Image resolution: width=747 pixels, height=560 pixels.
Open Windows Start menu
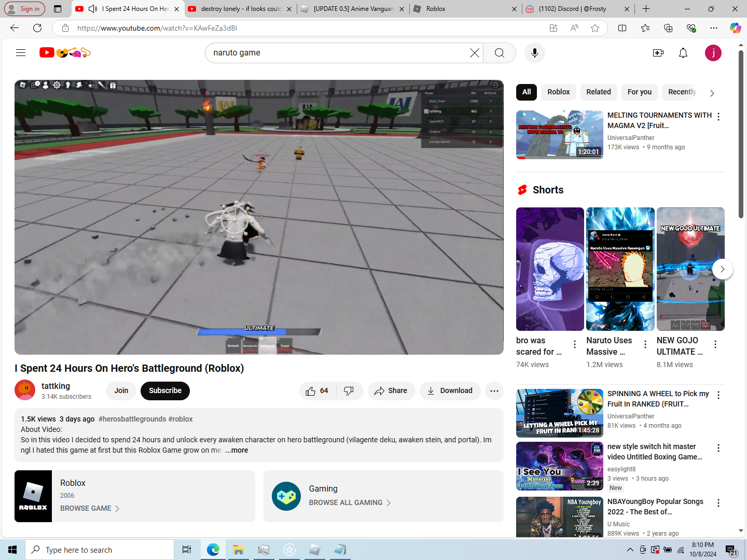click(x=12, y=550)
